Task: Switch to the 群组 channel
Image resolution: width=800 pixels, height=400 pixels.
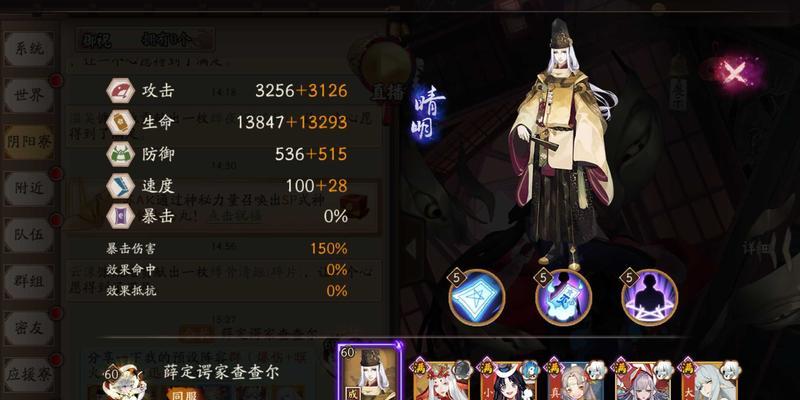Action: coord(29,281)
